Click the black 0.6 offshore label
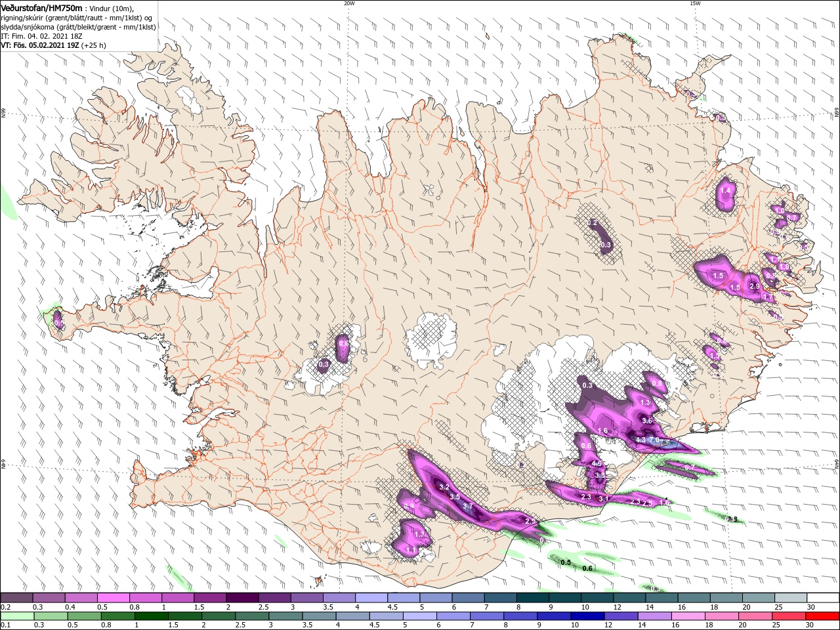Viewport: 840px width, 630px height. pyautogui.click(x=588, y=568)
